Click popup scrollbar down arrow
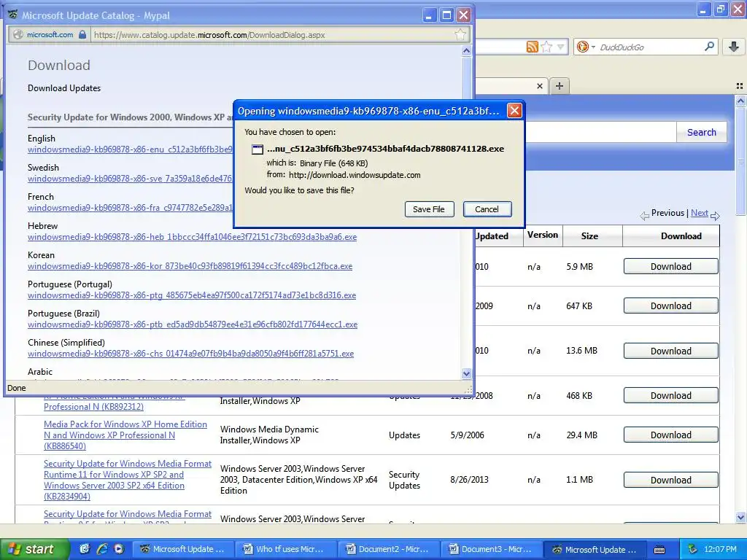 coord(466,374)
